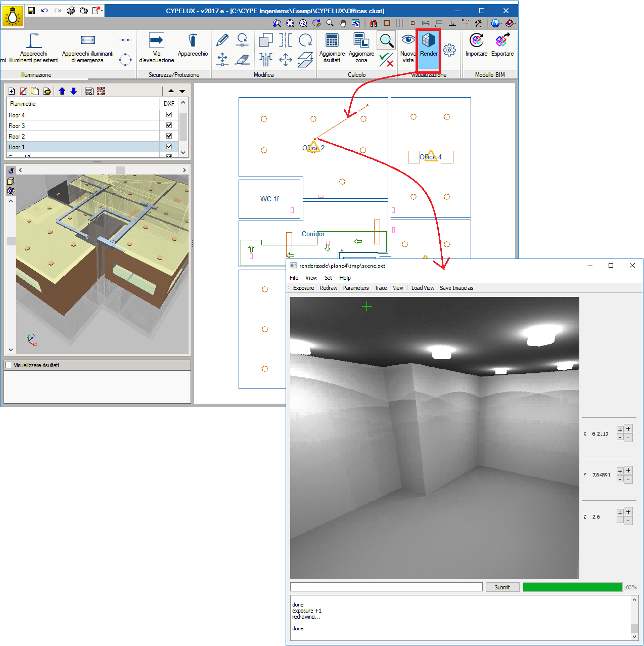Click Load View in render toolbar
The height and width of the screenshot is (646, 644).
pyautogui.click(x=423, y=288)
